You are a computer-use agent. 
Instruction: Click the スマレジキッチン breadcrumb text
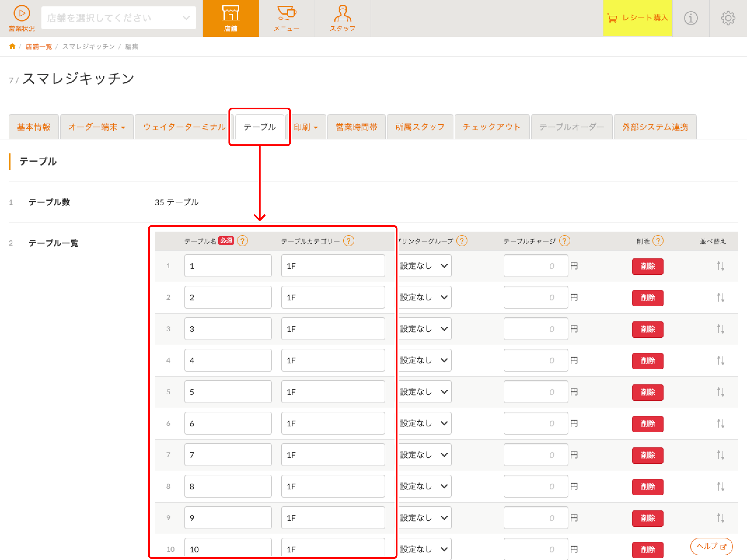point(89,47)
